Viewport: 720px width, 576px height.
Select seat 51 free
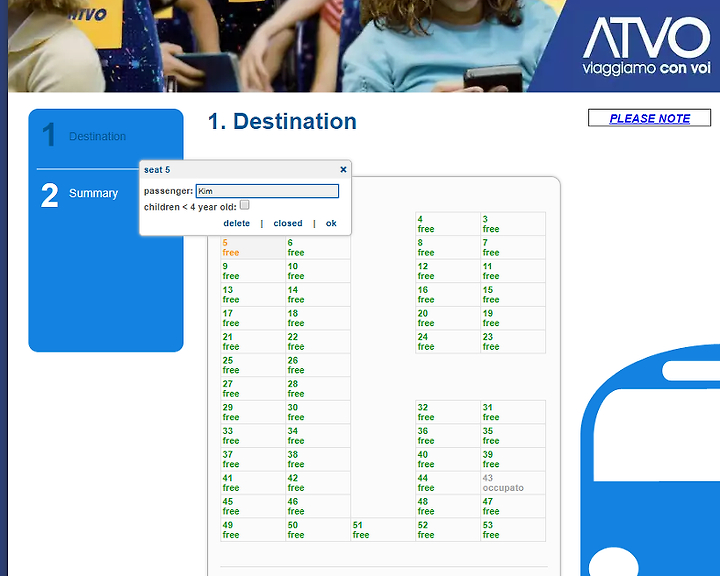383,530
